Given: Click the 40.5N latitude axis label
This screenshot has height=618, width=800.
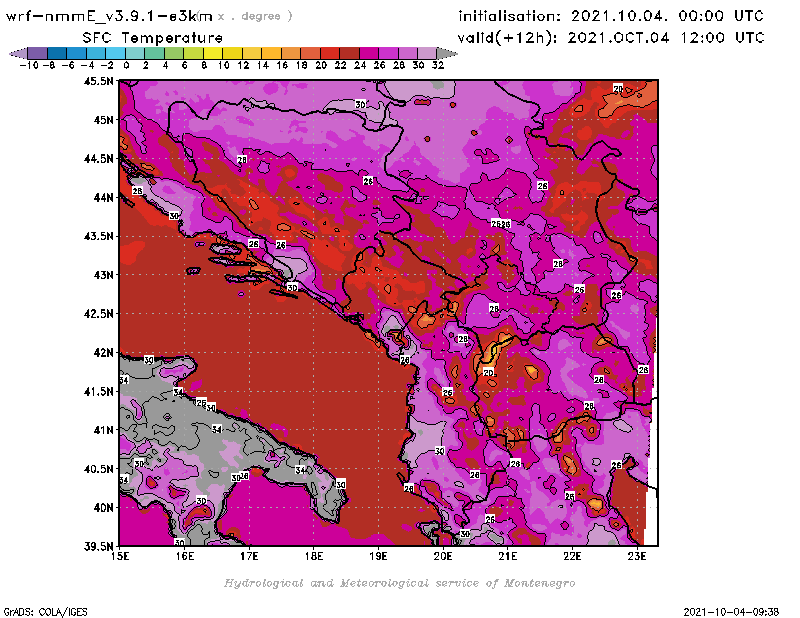Looking at the screenshot, I should pyautogui.click(x=98, y=469).
